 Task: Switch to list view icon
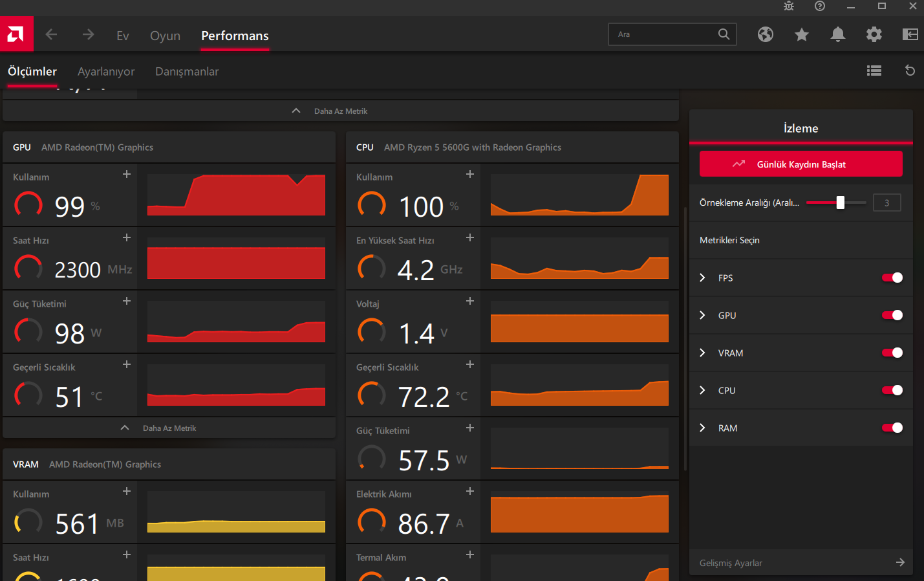point(874,71)
